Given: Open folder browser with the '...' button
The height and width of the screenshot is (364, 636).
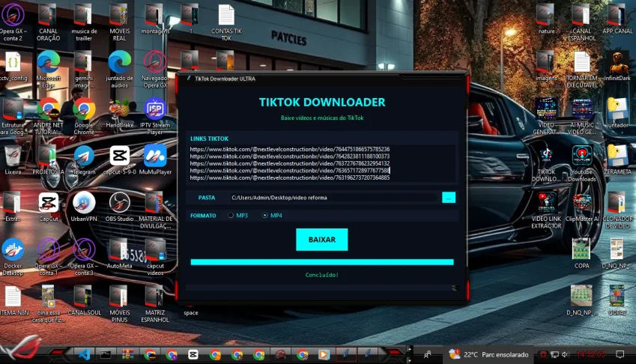Looking at the screenshot, I should tap(449, 198).
